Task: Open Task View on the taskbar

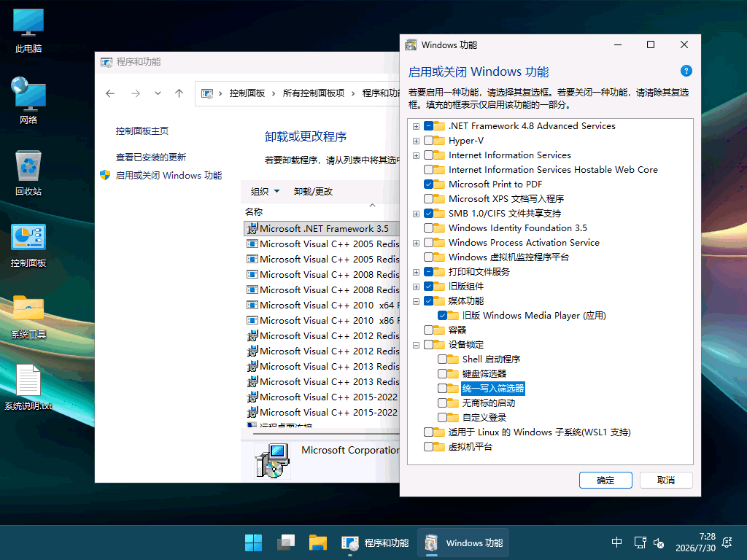Action: tap(286, 542)
